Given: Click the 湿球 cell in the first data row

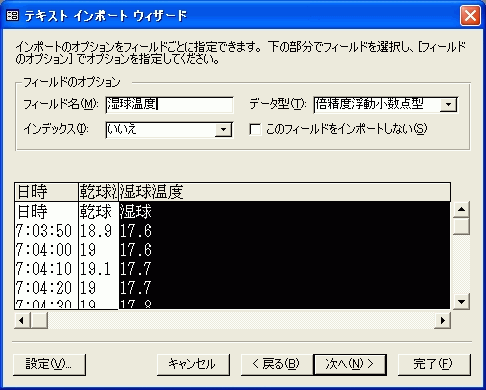Looking at the screenshot, I should point(284,212).
